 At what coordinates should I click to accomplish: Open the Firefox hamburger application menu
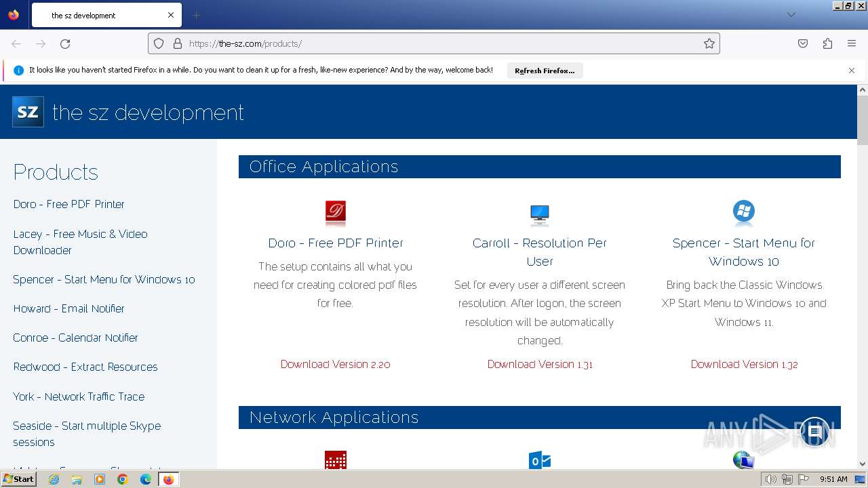point(852,43)
